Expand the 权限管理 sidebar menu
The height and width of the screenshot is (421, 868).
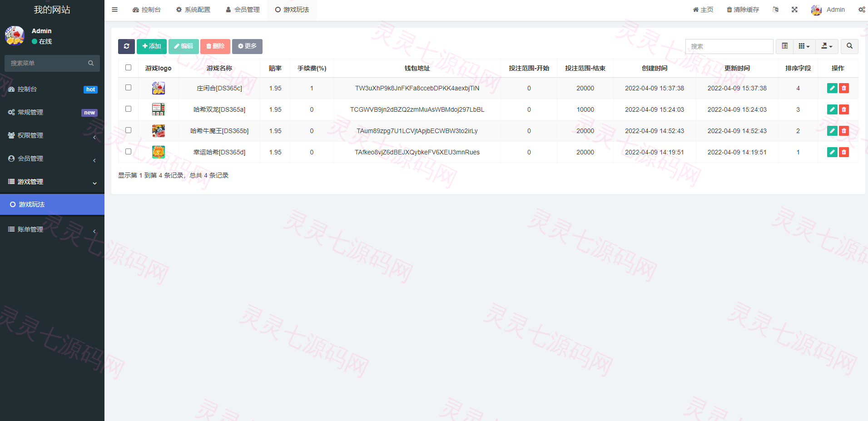tap(52, 135)
